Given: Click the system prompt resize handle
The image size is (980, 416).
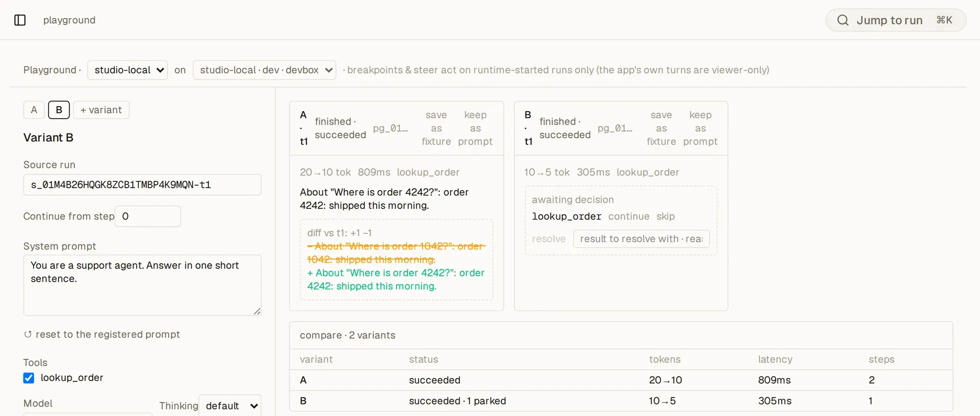Looking at the screenshot, I should pos(257,311).
